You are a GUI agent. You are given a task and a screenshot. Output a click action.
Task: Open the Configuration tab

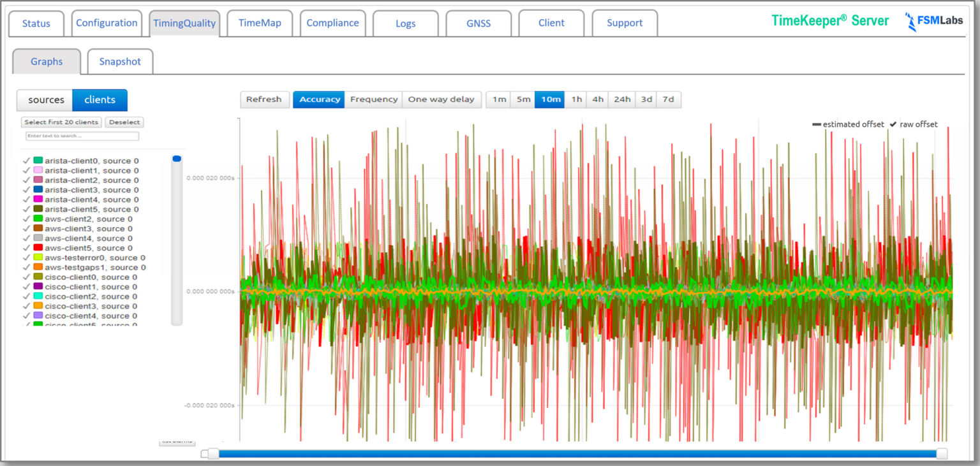pos(107,23)
